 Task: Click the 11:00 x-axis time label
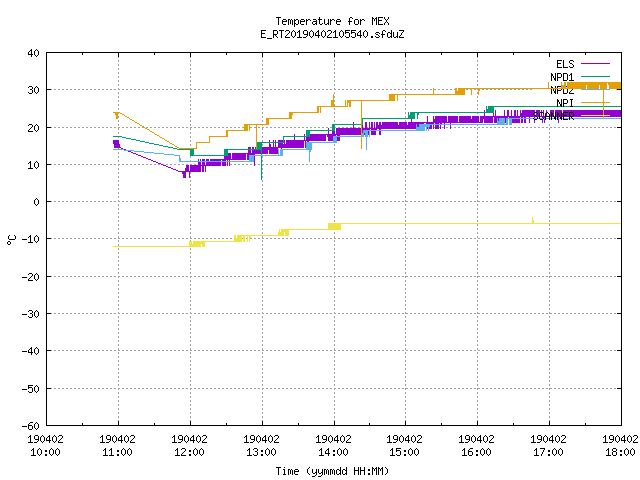coord(117,452)
